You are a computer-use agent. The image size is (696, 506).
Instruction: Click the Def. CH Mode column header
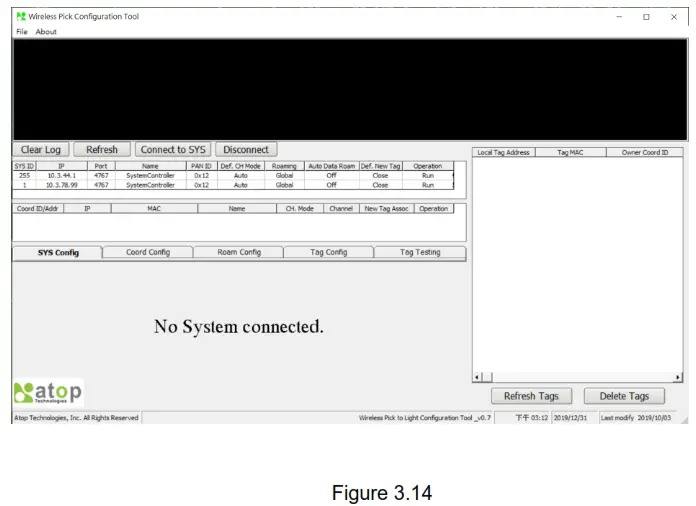[241, 166]
